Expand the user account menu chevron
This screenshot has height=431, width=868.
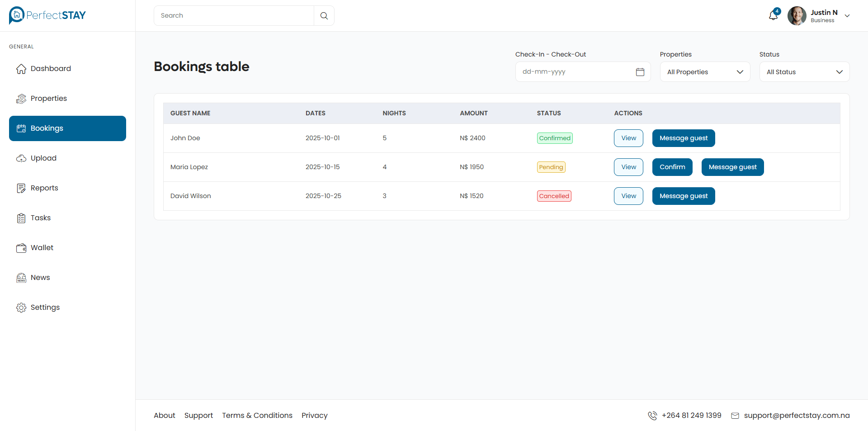(x=847, y=16)
